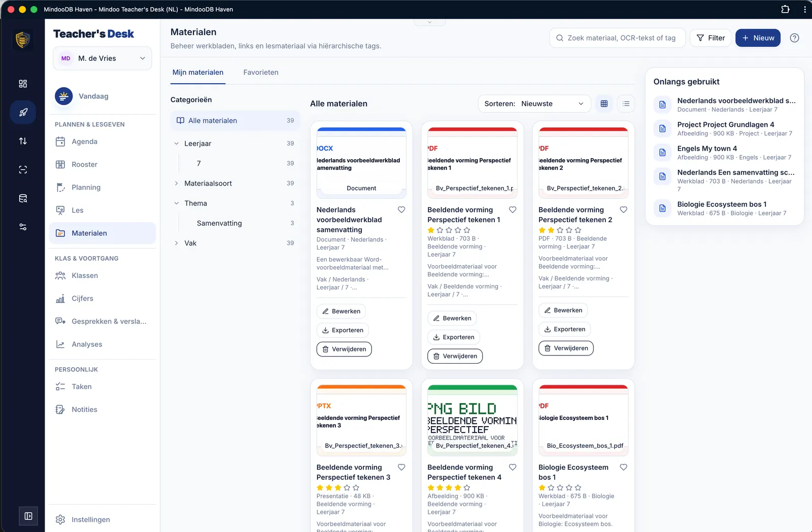Screen dimensions: 812x532
Task: Collapse the Thema category
Action: point(177,203)
